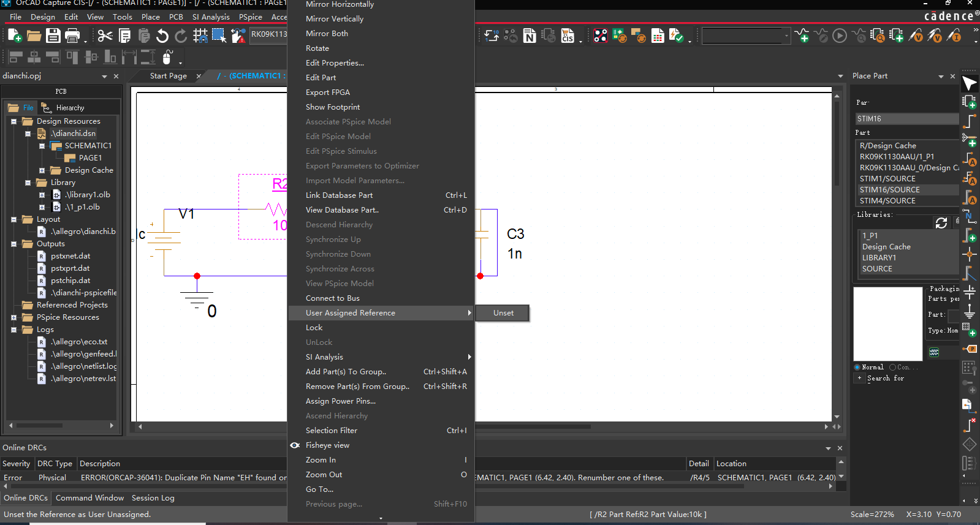Collapse the Outputs folder node
Viewport: 980px width, 525px height.
pyautogui.click(x=13, y=244)
